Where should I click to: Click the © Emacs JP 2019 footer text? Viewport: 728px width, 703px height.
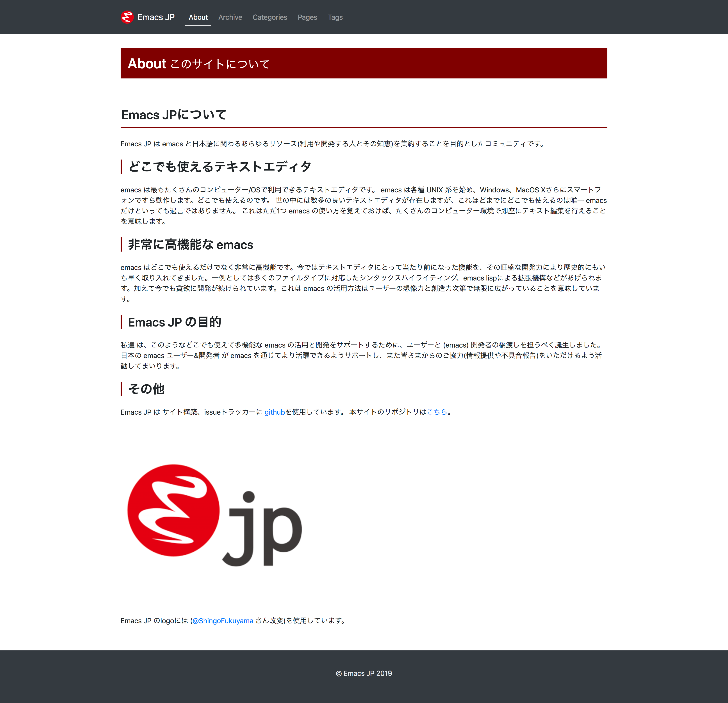(364, 673)
